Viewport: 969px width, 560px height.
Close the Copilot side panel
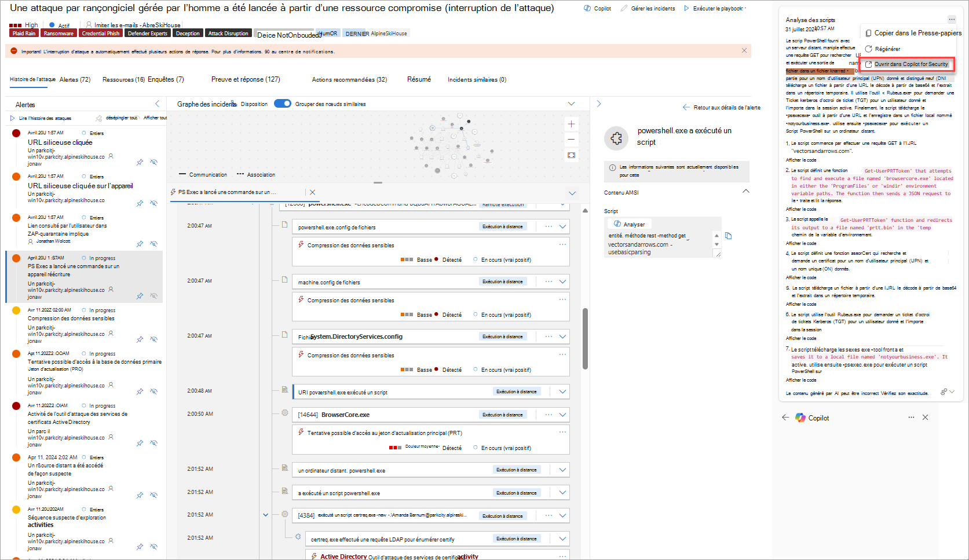click(925, 418)
